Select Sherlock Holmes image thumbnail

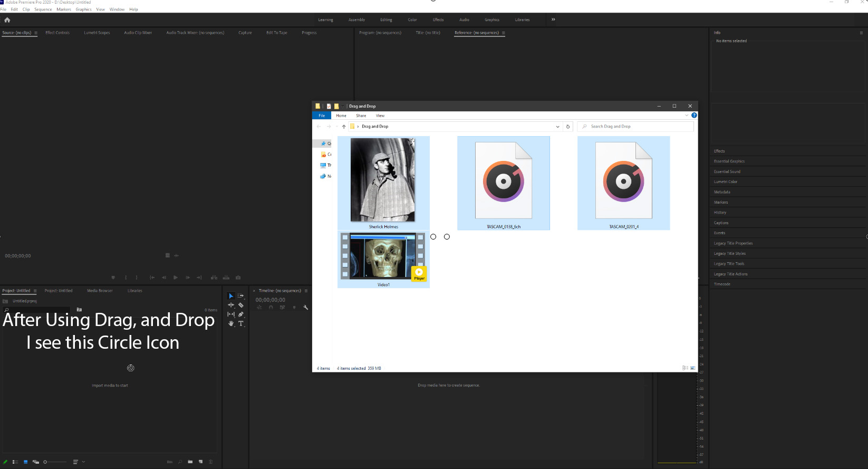pos(383,183)
